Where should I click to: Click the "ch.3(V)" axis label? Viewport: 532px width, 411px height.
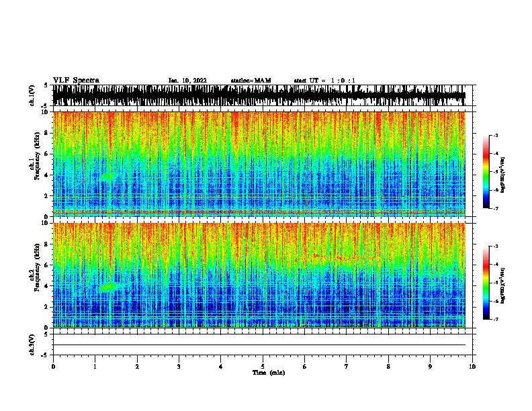point(32,345)
